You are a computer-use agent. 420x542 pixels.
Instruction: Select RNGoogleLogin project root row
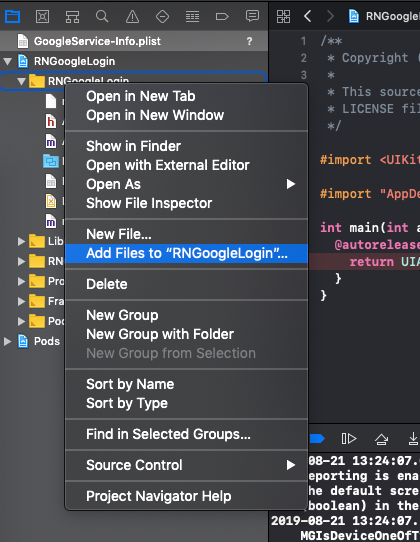tap(134, 62)
